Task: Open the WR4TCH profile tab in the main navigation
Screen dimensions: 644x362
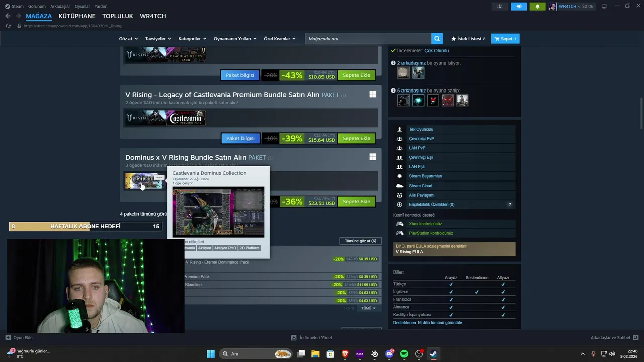Action: coord(153,16)
